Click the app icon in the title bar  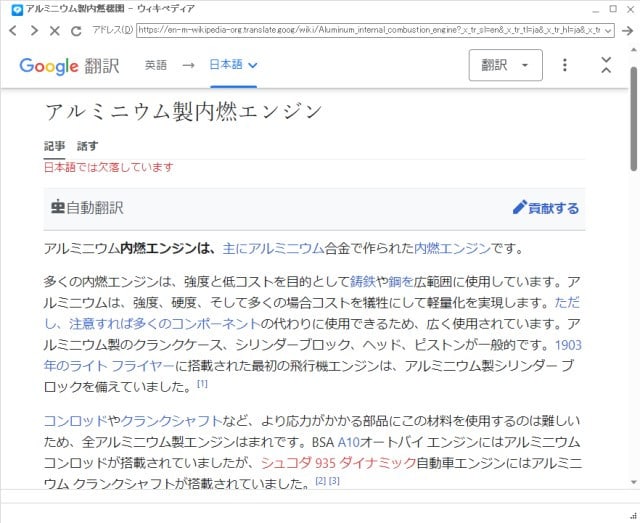tap(17, 10)
